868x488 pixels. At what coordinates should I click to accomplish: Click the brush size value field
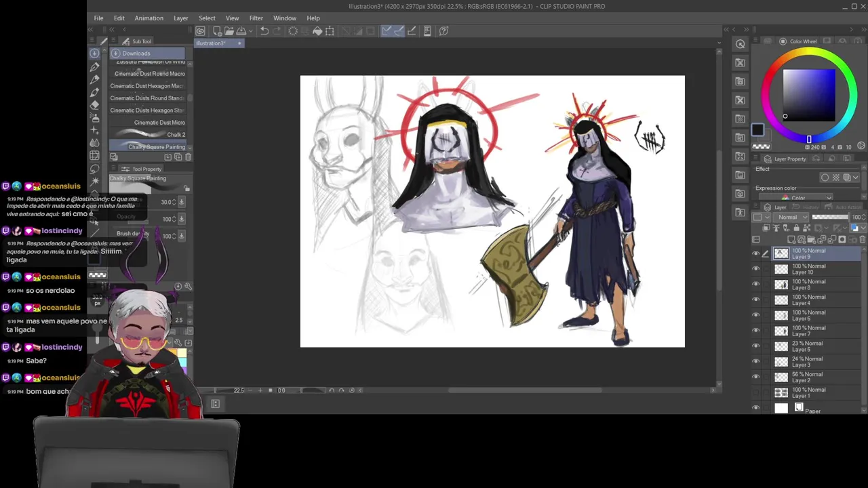tap(165, 202)
